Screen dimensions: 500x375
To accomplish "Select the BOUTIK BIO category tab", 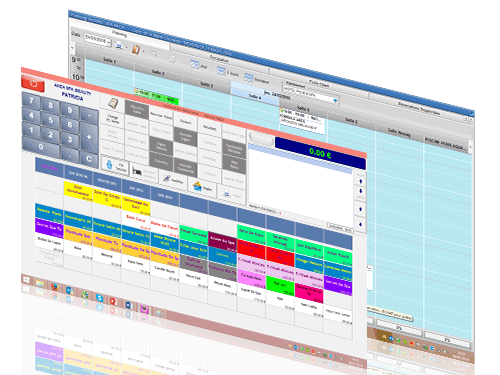I will 107,182.
